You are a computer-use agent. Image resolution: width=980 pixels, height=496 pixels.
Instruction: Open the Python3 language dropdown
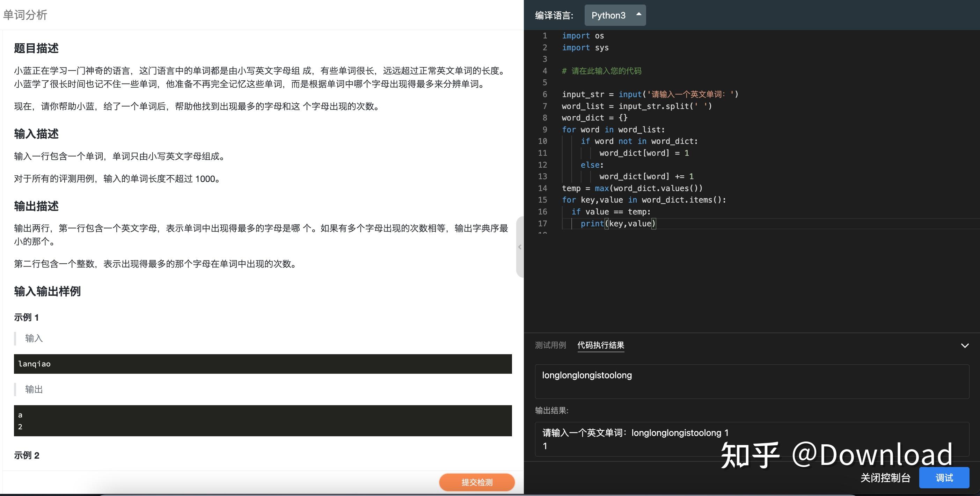pyautogui.click(x=615, y=15)
